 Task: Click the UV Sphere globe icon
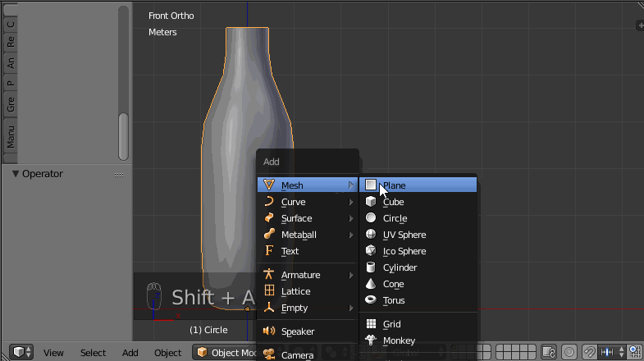point(371,234)
